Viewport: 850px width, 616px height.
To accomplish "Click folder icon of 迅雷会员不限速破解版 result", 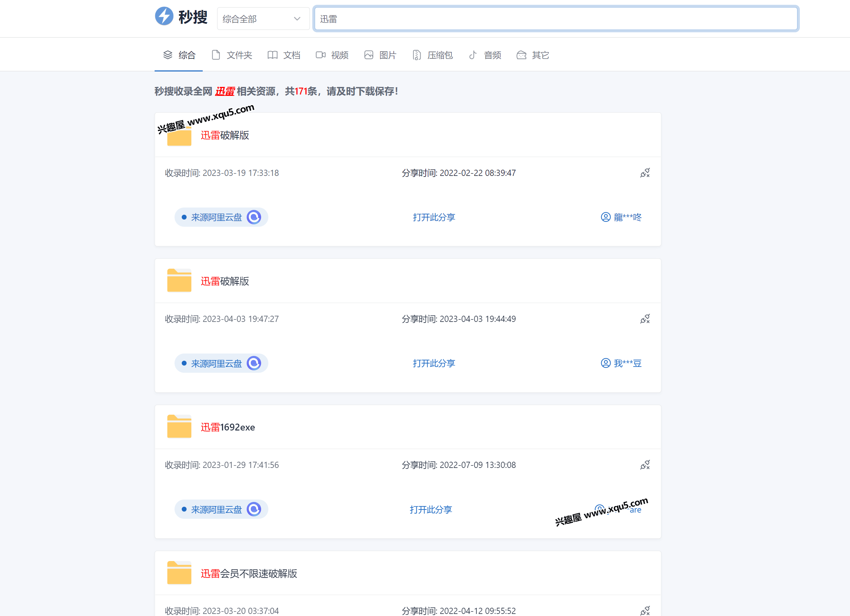I will [x=179, y=572].
